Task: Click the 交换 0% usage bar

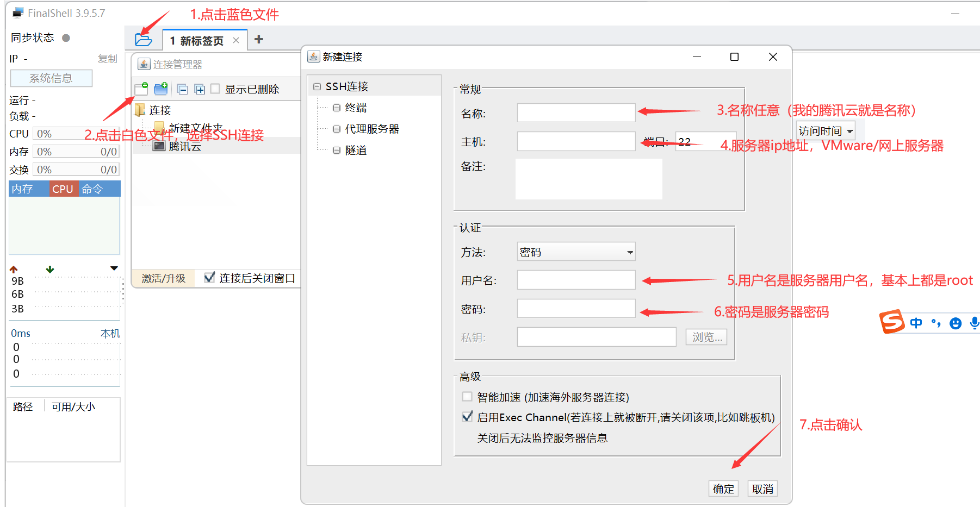Action: 76,170
